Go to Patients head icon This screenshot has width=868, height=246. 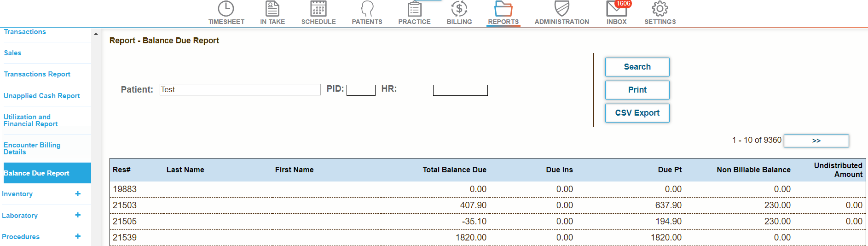coord(367,9)
